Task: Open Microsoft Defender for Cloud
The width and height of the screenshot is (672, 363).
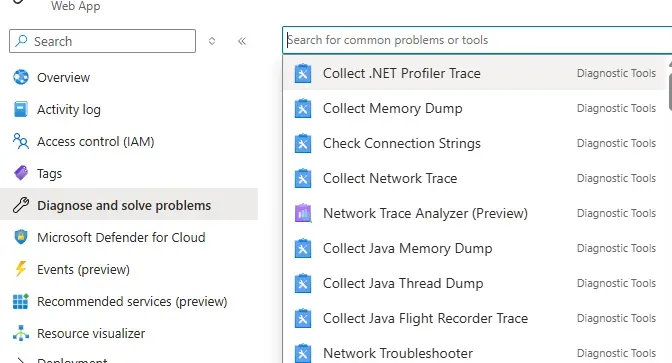Action: click(129, 237)
